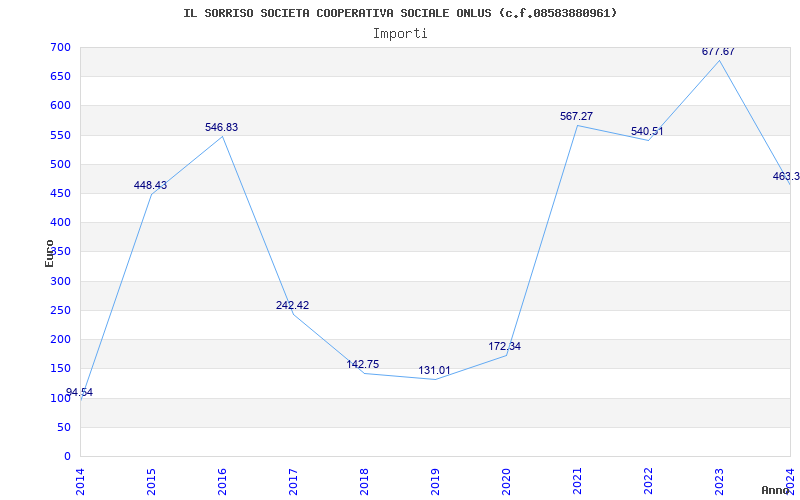Click the 463.3 data label for 2024
800x500 pixels.
pos(786,177)
